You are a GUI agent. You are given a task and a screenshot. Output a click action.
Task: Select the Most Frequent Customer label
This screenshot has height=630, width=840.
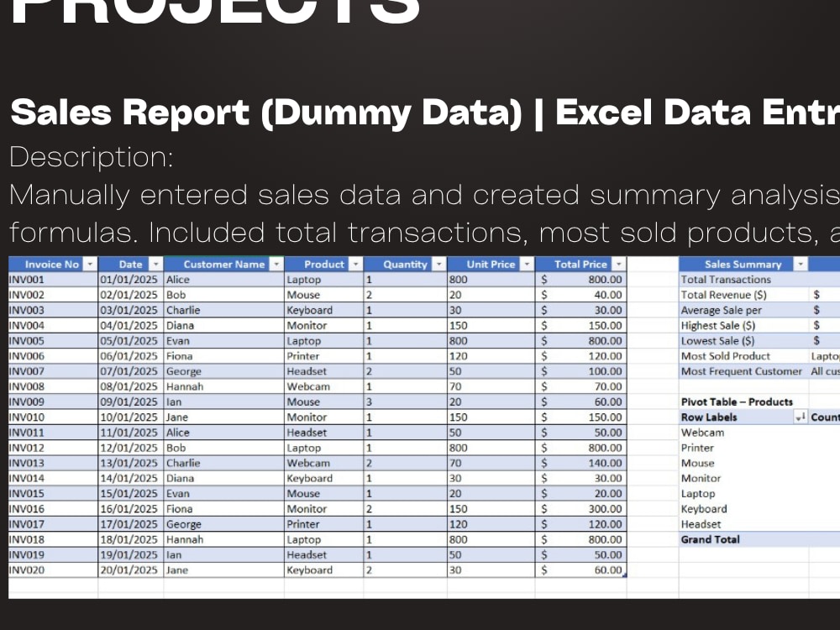point(742,371)
